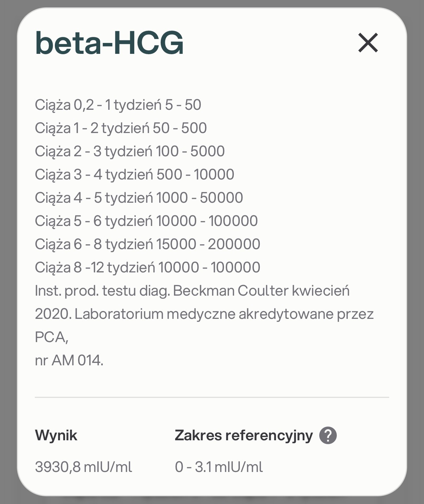Tap the Ciąża 3 - 4 tydzień line
Screen dimensions: 424x504
(x=134, y=175)
